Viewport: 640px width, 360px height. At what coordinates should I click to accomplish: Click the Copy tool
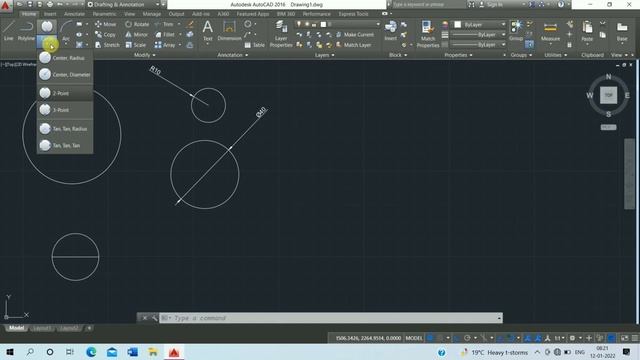point(106,35)
